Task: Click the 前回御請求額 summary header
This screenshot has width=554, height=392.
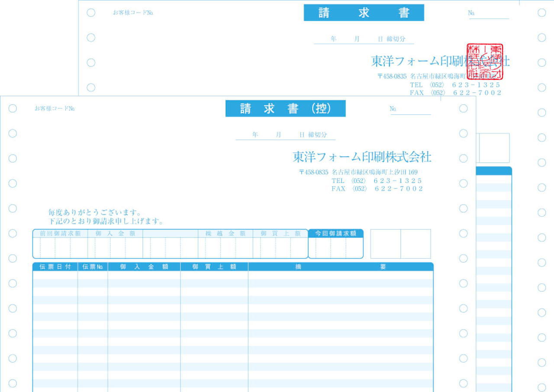Action: (x=60, y=234)
